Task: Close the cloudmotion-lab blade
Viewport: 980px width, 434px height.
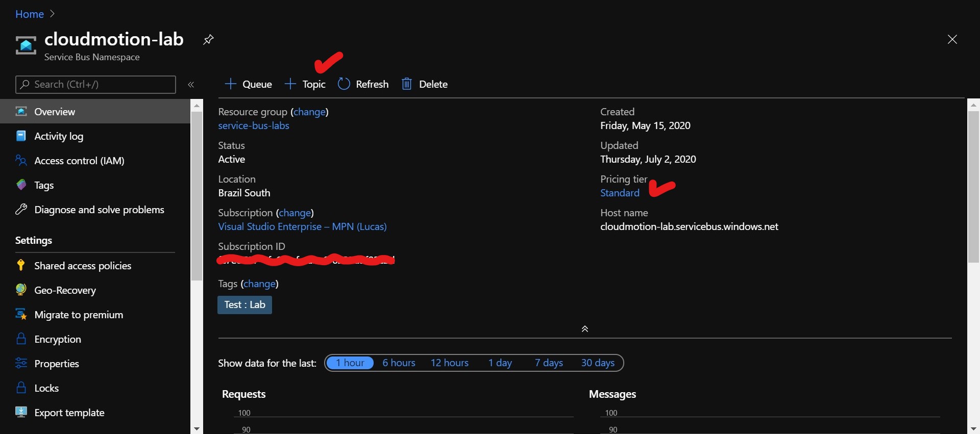Action: click(x=952, y=39)
